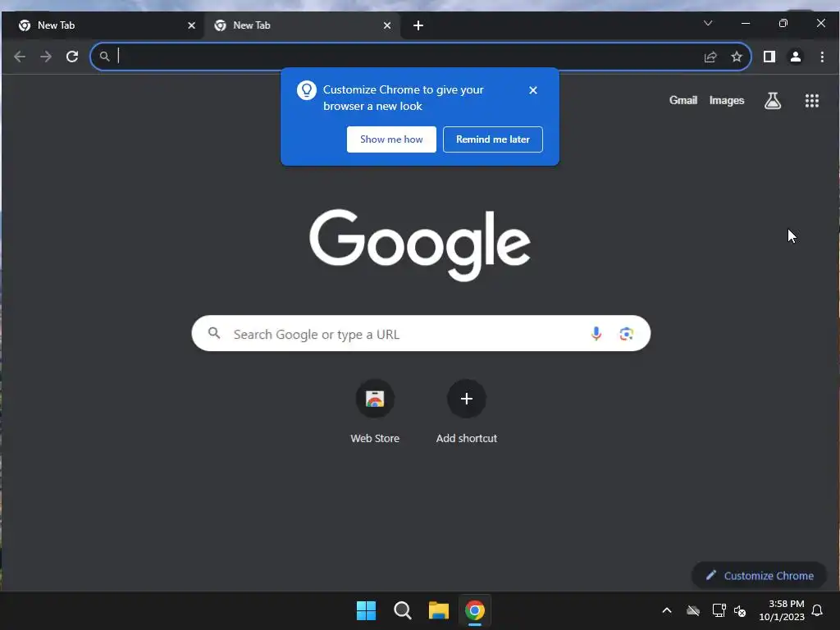Click the magnifier icon in Google search box

(x=214, y=333)
